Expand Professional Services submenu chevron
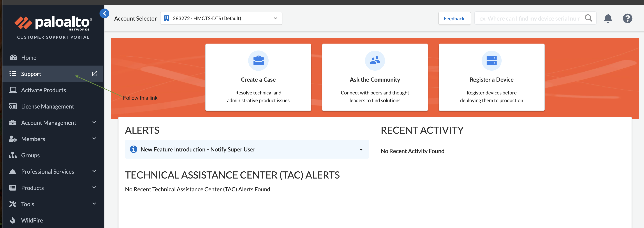The width and height of the screenshot is (644, 228). (x=94, y=171)
